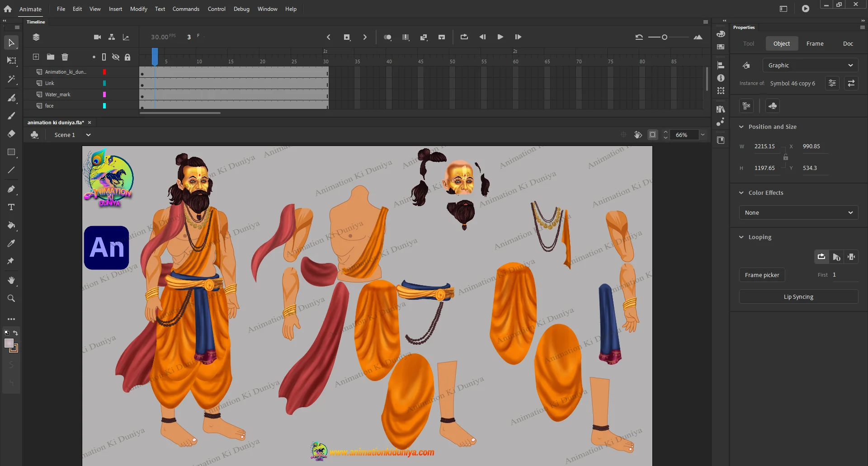Toggle lock all layers padlock icon
Image resolution: width=868 pixels, height=466 pixels.
tap(127, 57)
